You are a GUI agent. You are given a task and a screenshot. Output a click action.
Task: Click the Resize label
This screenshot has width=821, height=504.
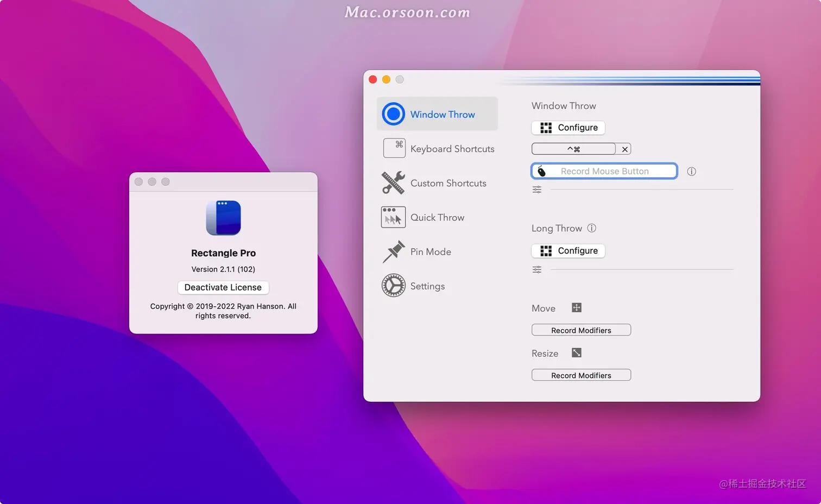tap(545, 354)
